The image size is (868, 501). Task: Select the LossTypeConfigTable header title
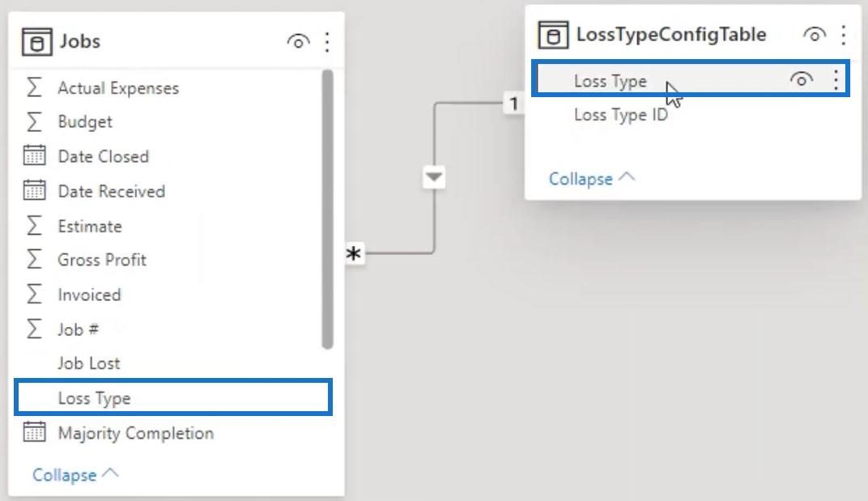click(x=671, y=34)
